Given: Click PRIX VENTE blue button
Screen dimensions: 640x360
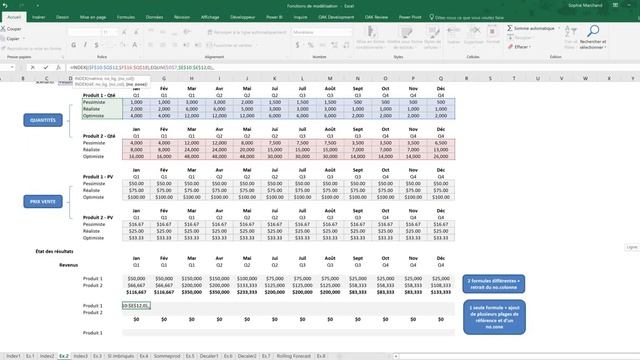Looking at the screenshot, I should pyautogui.click(x=43, y=202).
